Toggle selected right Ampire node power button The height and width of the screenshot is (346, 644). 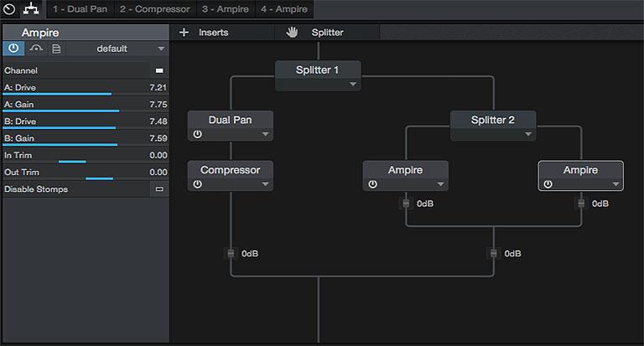[x=548, y=184]
